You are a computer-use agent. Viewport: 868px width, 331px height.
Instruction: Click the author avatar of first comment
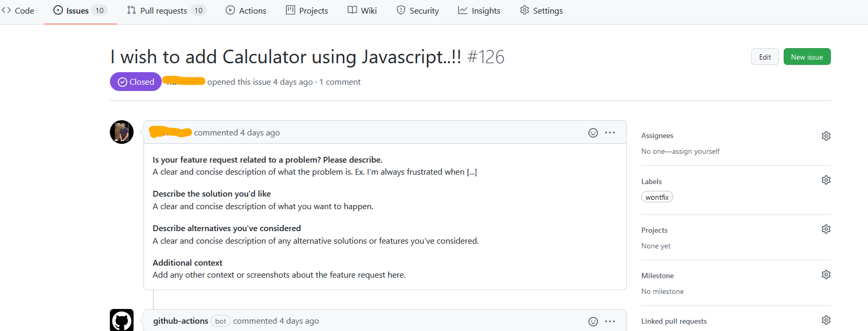[121, 132]
